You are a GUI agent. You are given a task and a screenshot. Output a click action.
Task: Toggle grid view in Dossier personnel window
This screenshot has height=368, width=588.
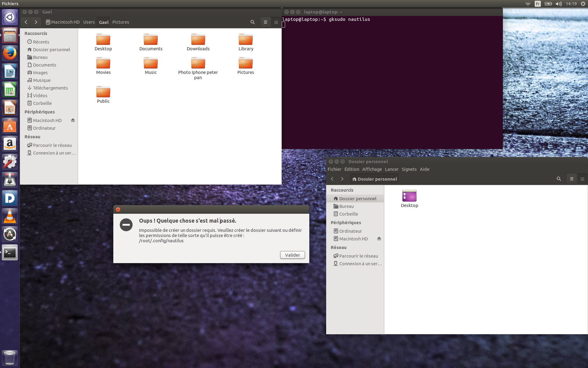click(582, 179)
